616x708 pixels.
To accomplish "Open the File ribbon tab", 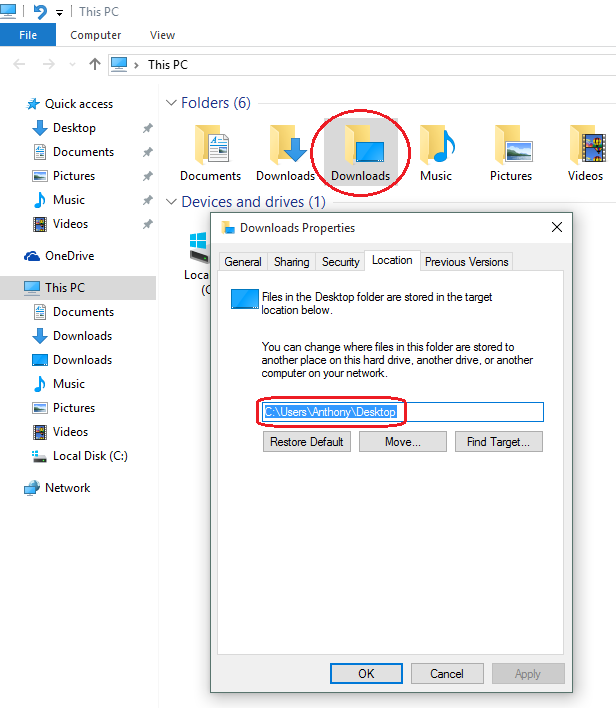I will [x=28, y=35].
